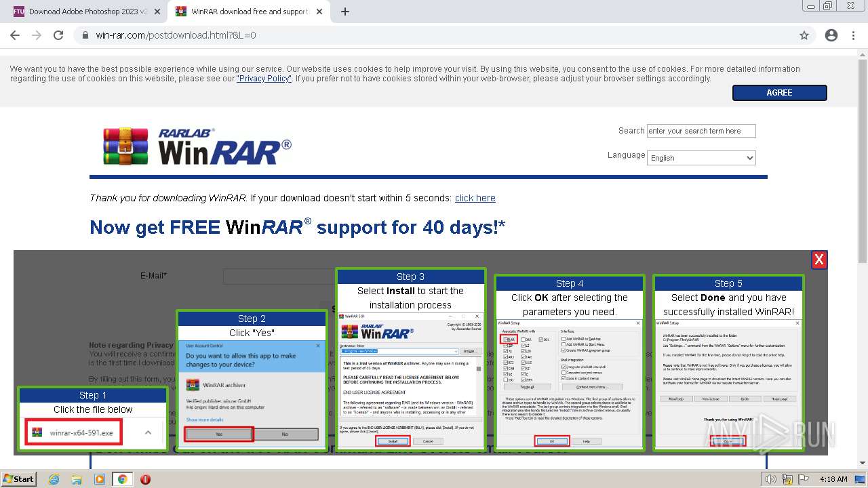Image resolution: width=868 pixels, height=488 pixels.
Task: Open Windows Explorer folder from taskbar
Action: coord(77,479)
